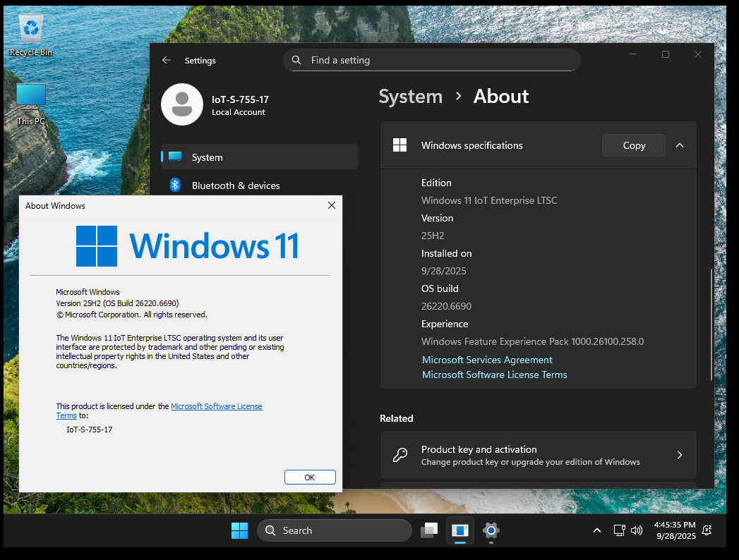Image resolution: width=739 pixels, height=560 pixels.
Task: Click the Version 25H2 line in winver
Action: click(117, 303)
